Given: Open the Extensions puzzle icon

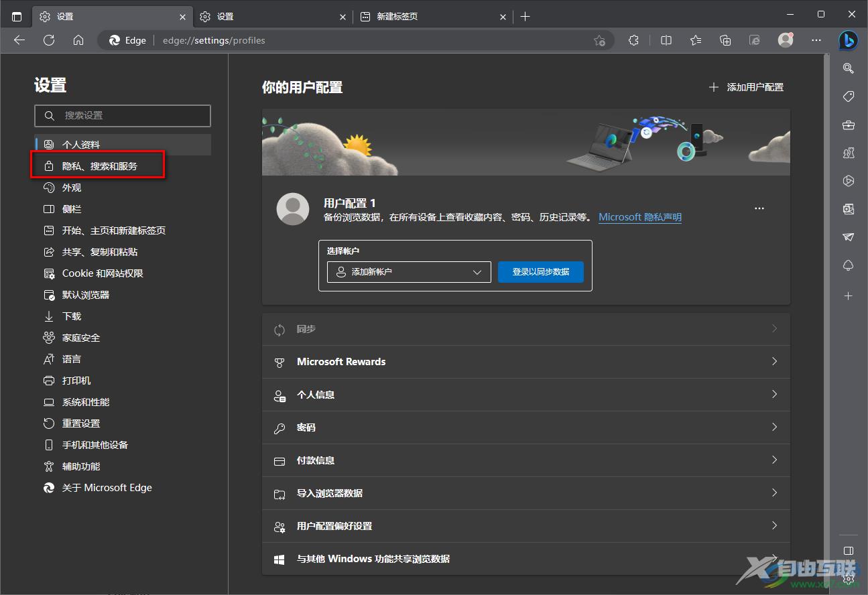Looking at the screenshot, I should (633, 40).
